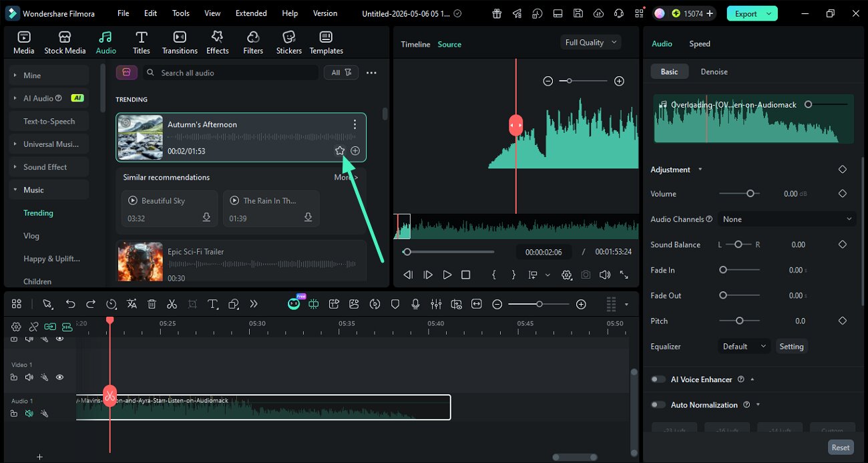Open the Equalizer Default dropdown
Image resolution: width=868 pixels, height=463 pixels.
tap(744, 346)
